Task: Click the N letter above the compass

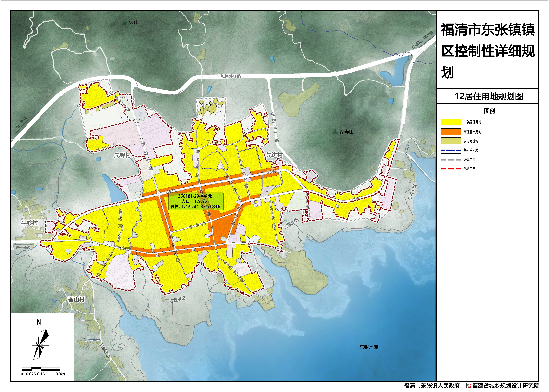Action: [39, 322]
